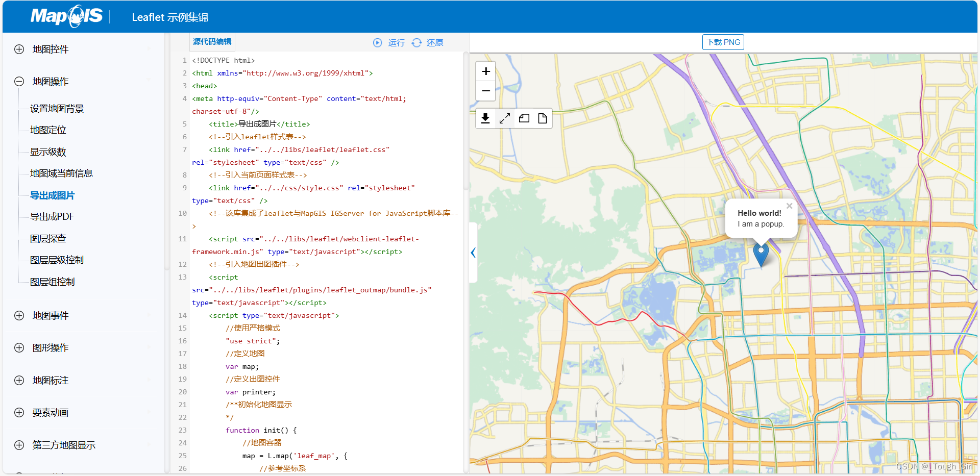This screenshot has height=476, width=980.
Task: Click the code editor vertical scrollbar
Action: coord(465,120)
